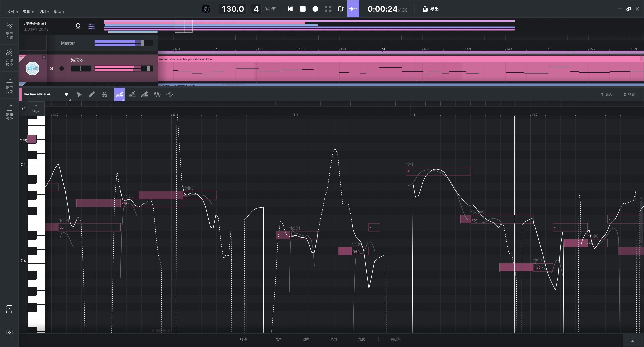Select the pencil draw tool
This screenshot has height=347, width=644.
(92, 94)
